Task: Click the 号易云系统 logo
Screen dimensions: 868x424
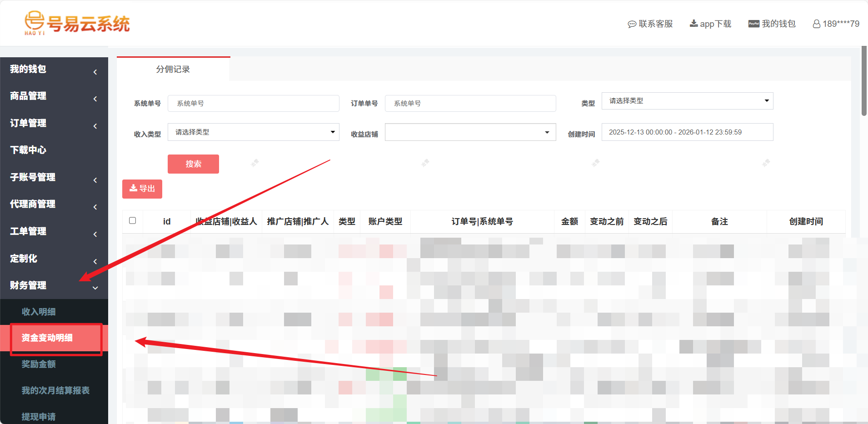Action: (77, 23)
